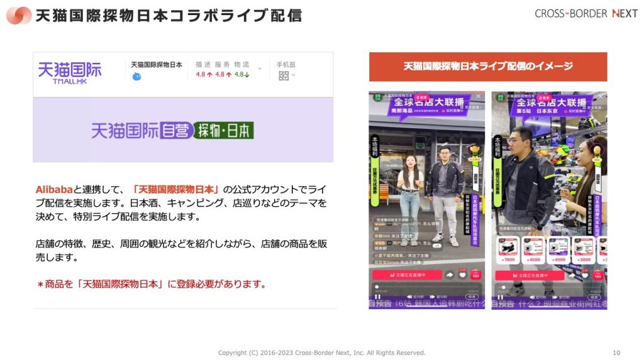Expand the store ratings dropdown arrow
This screenshot has width=644, height=362.
coord(260,69)
